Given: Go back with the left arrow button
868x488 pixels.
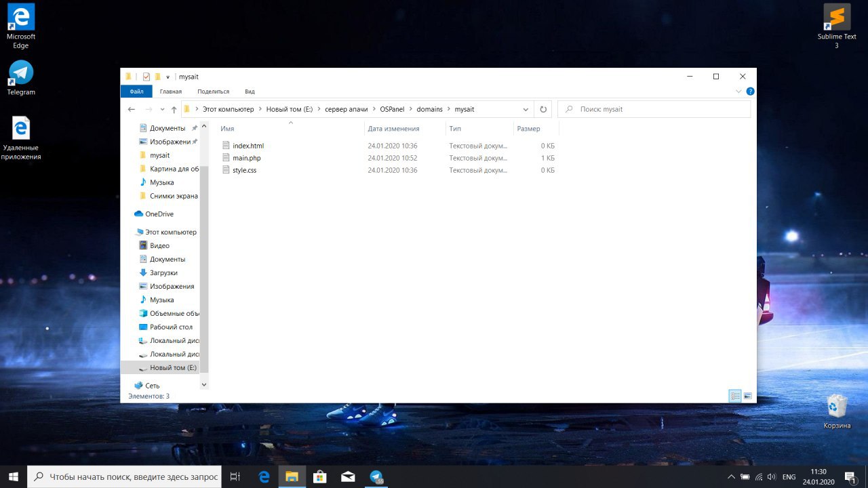Looking at the screenshot, I should (x=132, y=109).
